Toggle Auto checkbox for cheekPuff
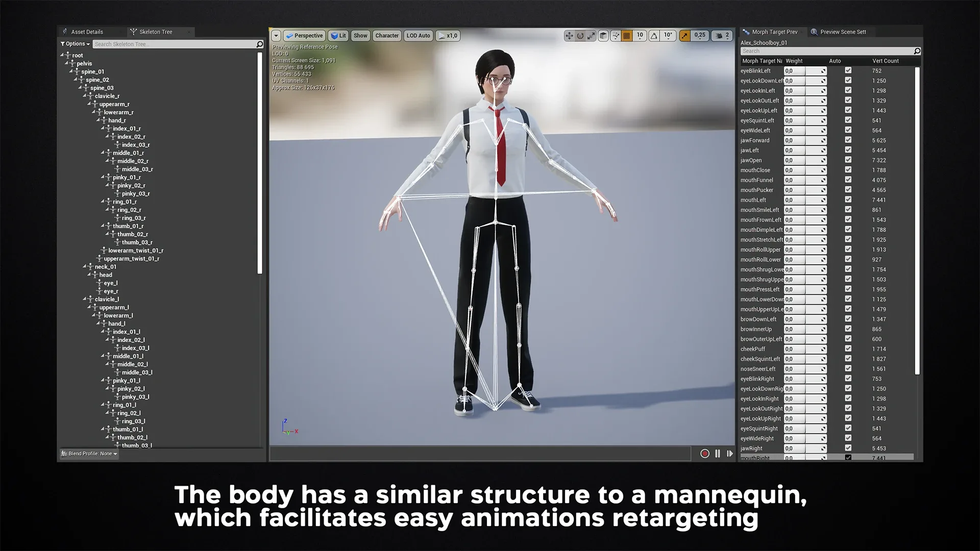The image size is (980, 551). (x=848, y=348)
